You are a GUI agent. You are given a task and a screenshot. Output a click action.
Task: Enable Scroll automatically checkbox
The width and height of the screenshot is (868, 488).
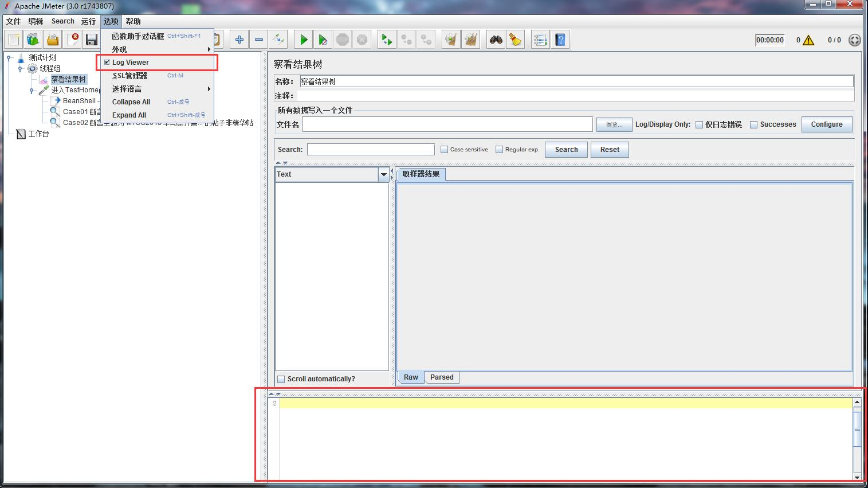coord(281,379)
